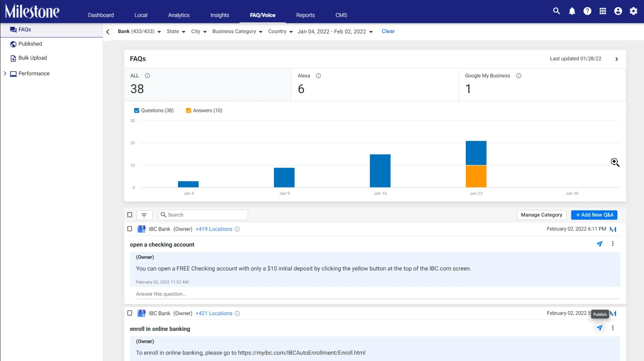Select the checkbox for the +419 Locations entry
This screenshot has width=644, height=361.
[130, 229]
